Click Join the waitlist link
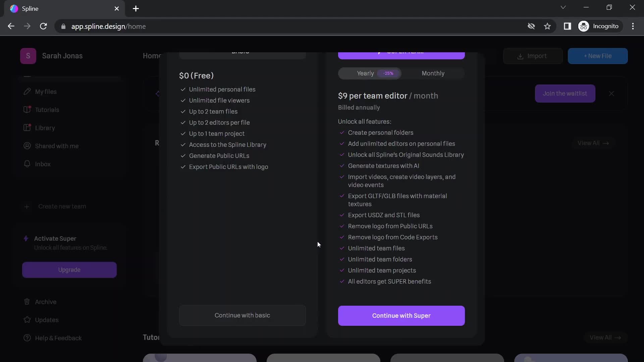Viewport: 644px width, 362px height. tap(565, 93)
